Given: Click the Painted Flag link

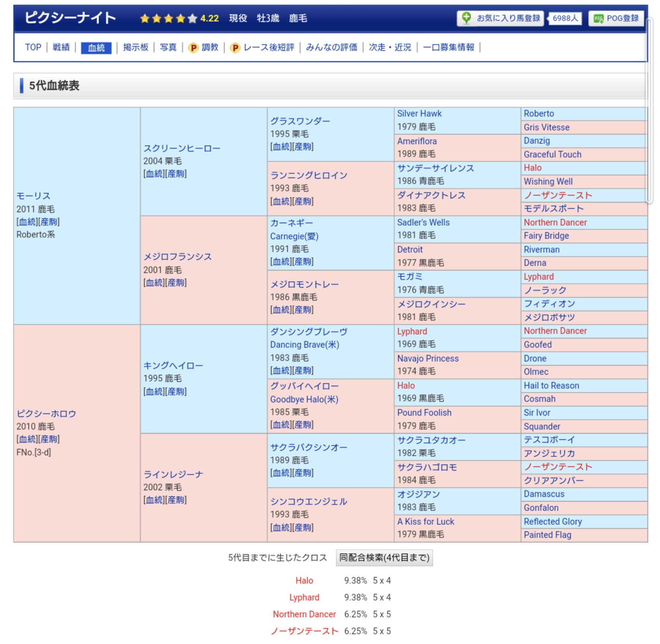Looking at the screenshot, I should pyautogui.click(x=547, y=535).
